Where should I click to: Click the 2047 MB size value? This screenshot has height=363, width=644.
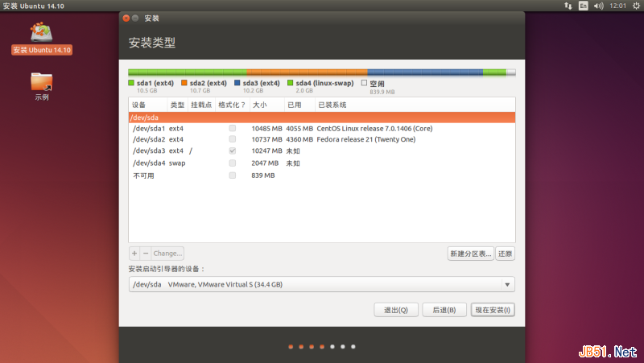[x=265, y=163]
